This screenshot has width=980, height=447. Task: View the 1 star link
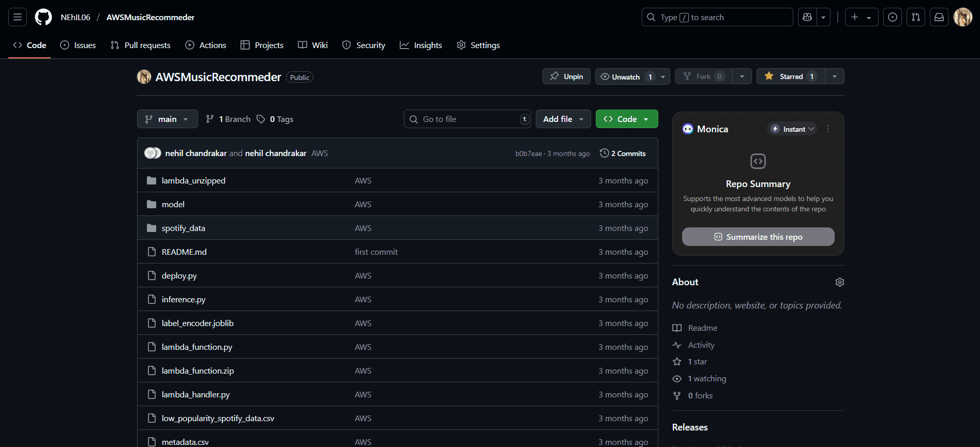point(690,362)
